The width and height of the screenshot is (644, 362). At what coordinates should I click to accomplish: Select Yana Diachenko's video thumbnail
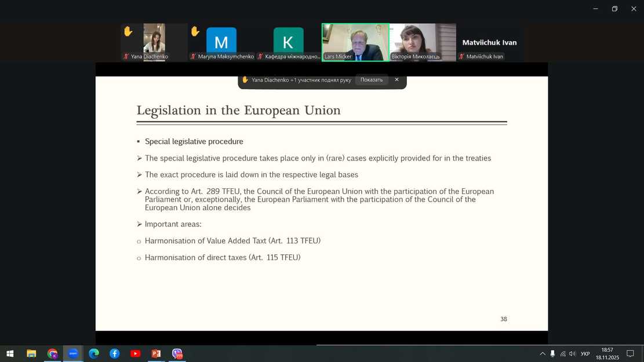[154, 42]
